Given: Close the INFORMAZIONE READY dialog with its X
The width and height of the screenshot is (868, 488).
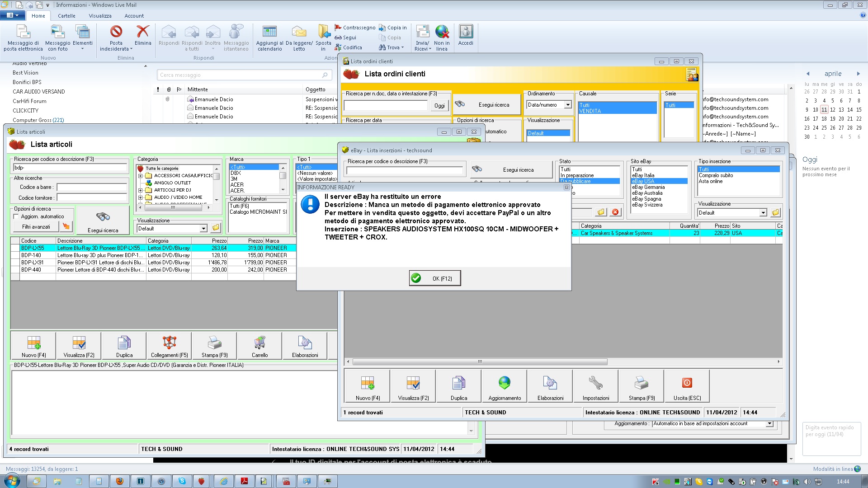Looking at the screenshot, I should pyautogui.click(x=566, y=187).
